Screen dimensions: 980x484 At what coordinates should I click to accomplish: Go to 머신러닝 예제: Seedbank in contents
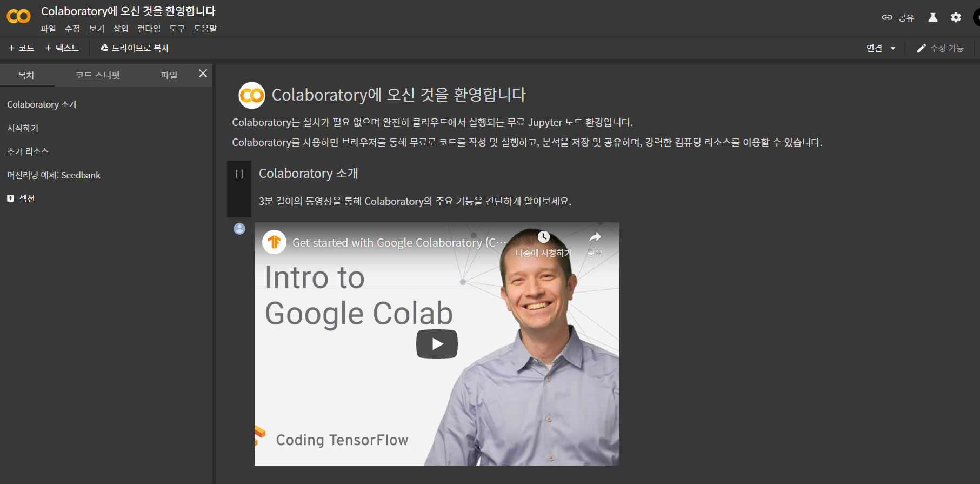[x=54, y=175]
